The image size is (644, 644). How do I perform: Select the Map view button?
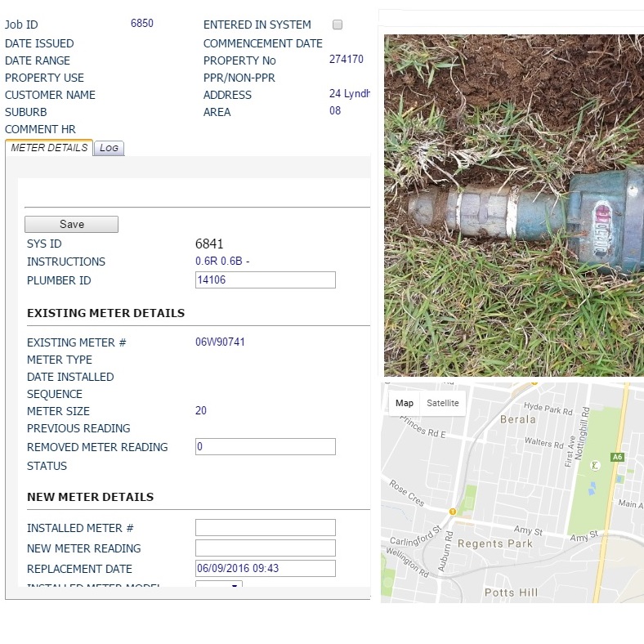coord(405,403)
